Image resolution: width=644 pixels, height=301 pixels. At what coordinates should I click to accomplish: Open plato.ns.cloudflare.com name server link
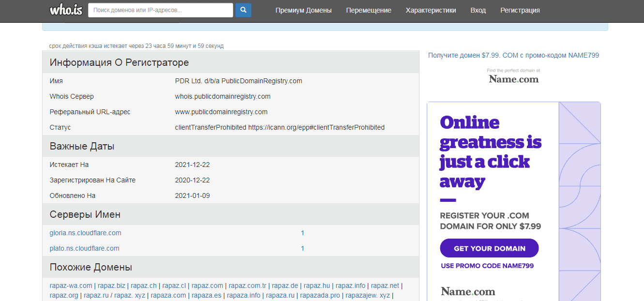(x=84, y=248)
